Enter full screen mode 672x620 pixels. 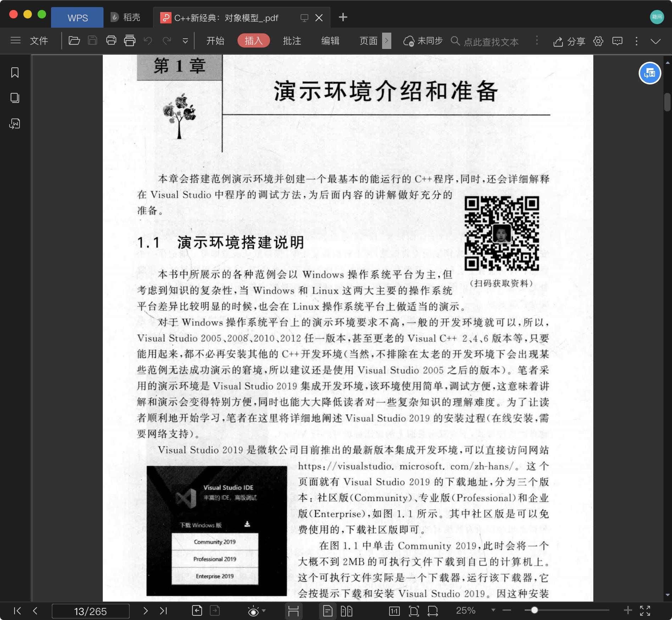point(645,610)
